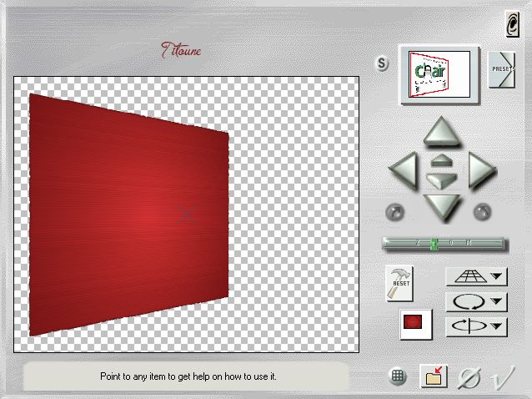Open the axis spin dropdown
Screen dimensions: 532x399
coord(476,326)
